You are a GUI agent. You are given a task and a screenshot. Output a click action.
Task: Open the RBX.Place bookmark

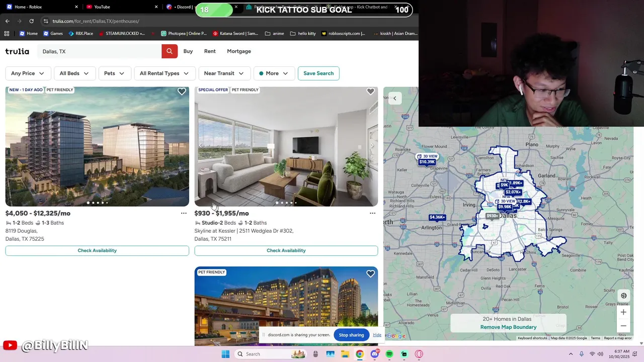(x=80, y=34)
